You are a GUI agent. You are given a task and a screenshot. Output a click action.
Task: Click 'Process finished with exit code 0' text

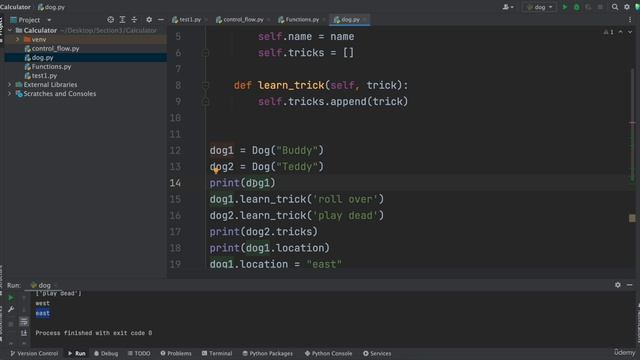tap(93, 333)
